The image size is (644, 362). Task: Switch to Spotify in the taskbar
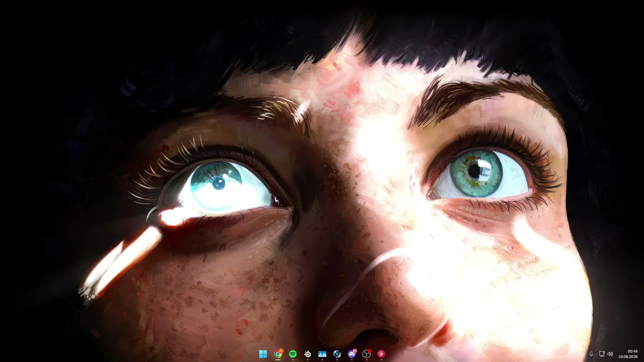click(x=293, y=354)
